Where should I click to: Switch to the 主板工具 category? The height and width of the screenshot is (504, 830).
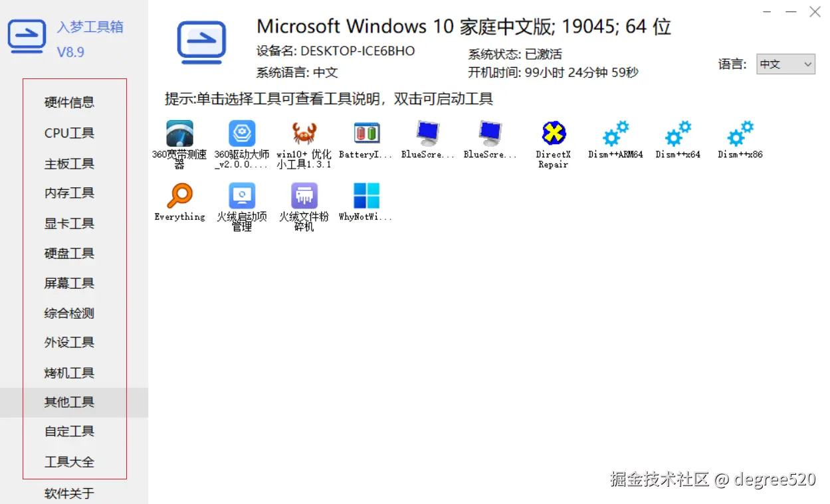[69, 163]
